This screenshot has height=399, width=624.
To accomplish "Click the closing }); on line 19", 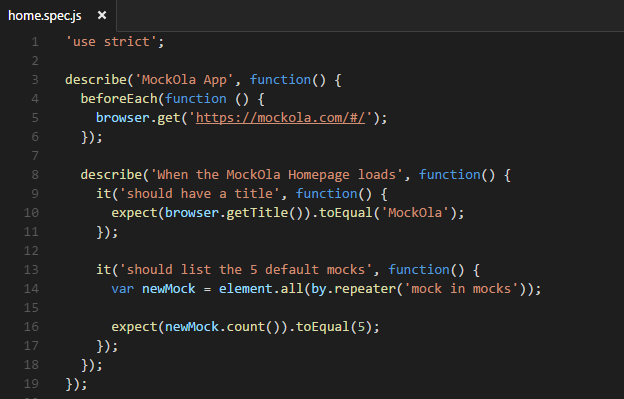I will [76, 384].
